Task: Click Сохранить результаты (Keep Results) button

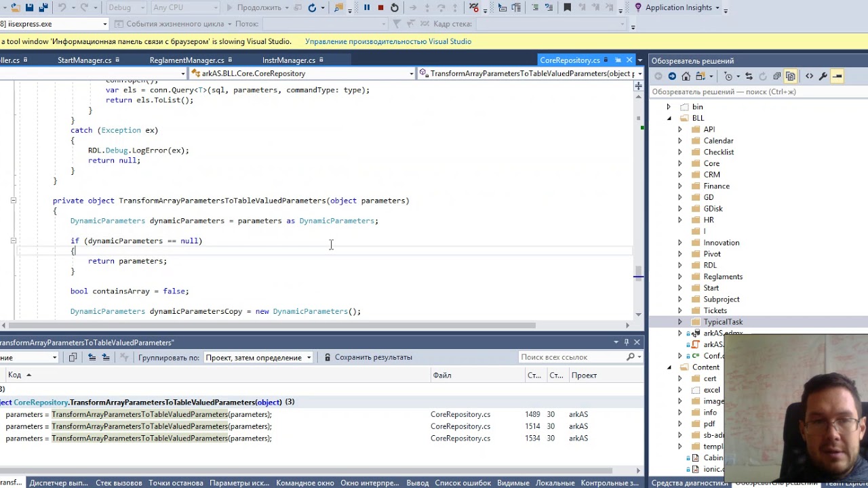Action: tap(368, 357)
